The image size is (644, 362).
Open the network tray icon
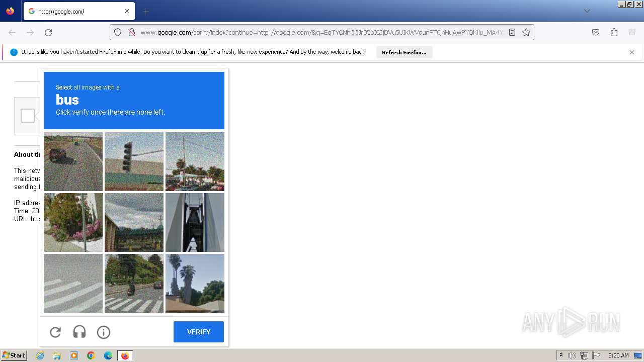coord(584,355)
